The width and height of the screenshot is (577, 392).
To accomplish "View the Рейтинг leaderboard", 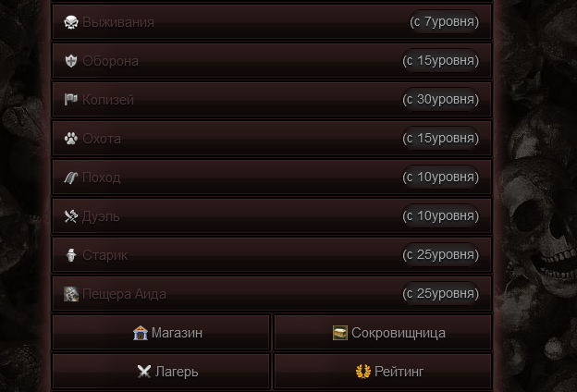I will tap(383, 372).
